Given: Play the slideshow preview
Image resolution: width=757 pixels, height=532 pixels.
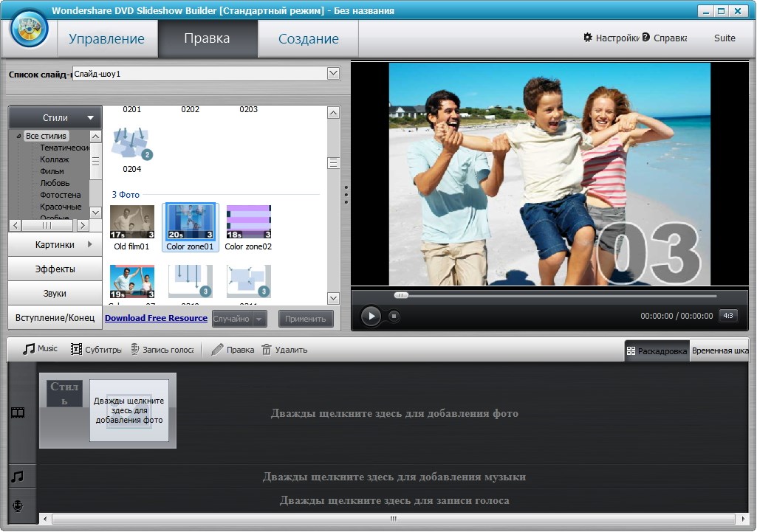Looking at the screenshot, I should [371, 316].
